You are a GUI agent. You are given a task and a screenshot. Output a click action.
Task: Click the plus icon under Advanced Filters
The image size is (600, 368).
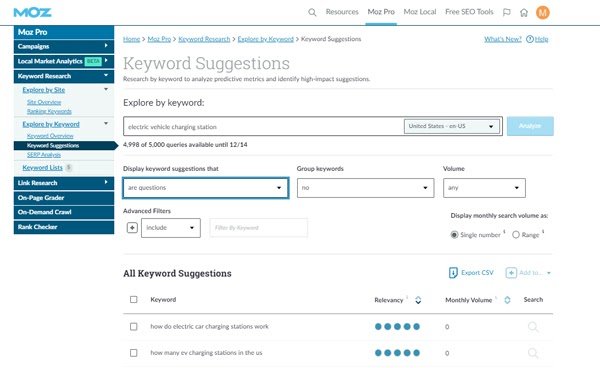pyautogui.click(x=132, y=228)
